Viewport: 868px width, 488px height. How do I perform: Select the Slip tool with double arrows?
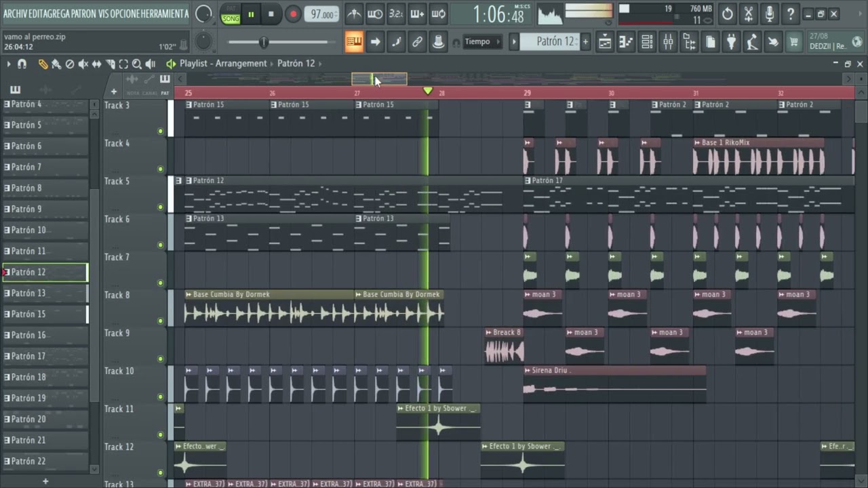coord(96,64)
